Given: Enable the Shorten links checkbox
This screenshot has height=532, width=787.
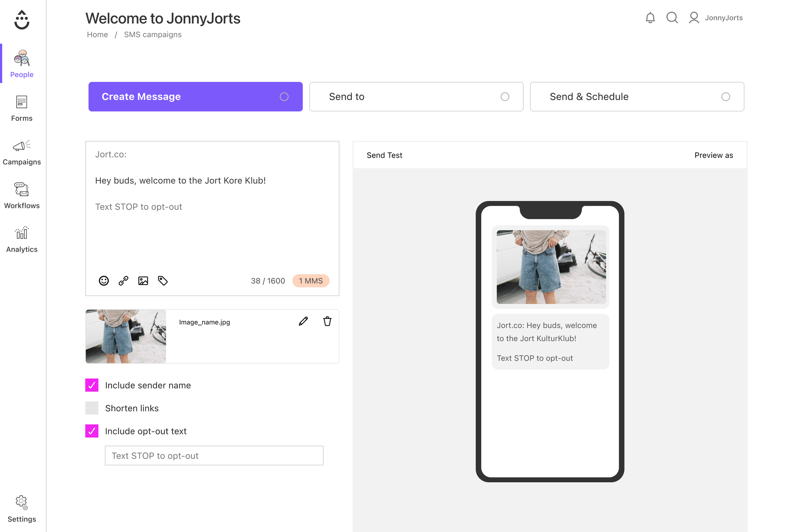Looking at the screenshot, I should pos(92,408).
